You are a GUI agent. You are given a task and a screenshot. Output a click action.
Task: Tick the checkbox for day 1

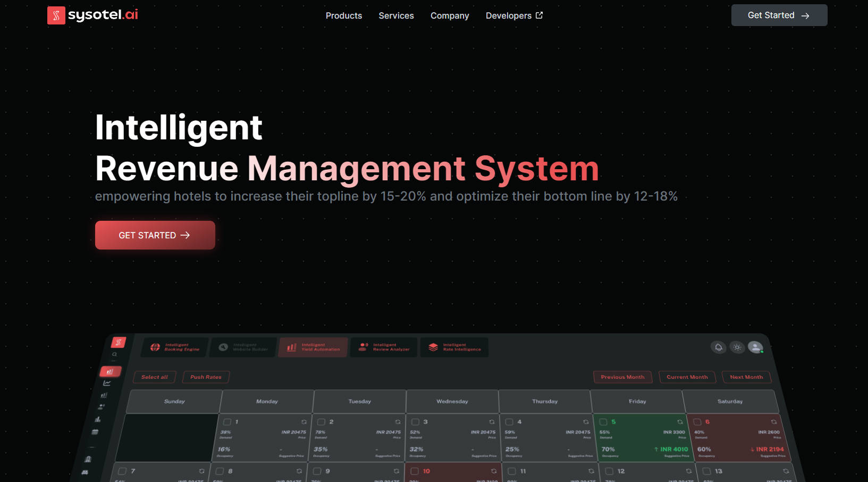[227, 422]
